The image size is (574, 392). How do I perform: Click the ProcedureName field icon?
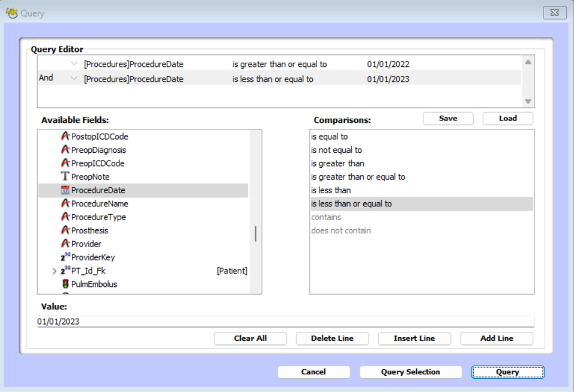point(65,203)
